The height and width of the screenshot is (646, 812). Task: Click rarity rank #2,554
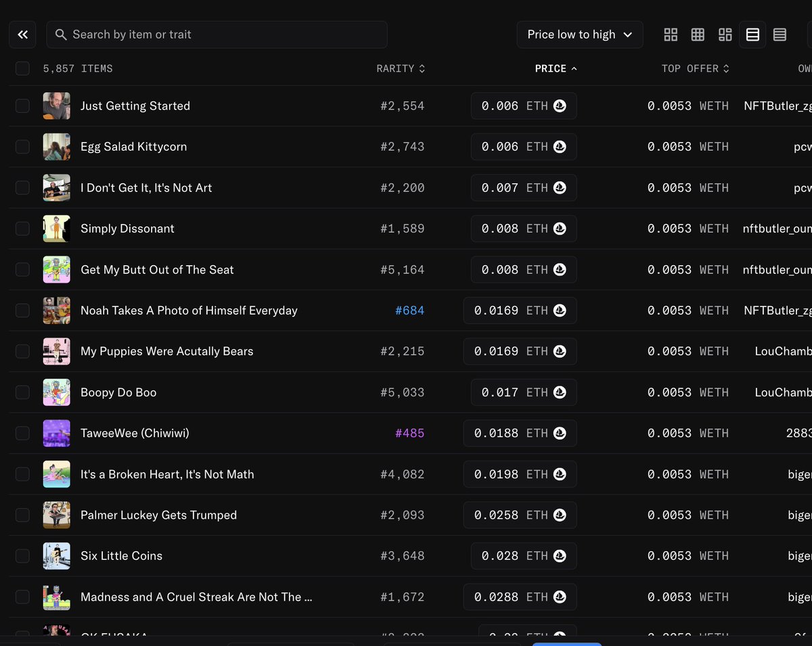pos(402,106)
